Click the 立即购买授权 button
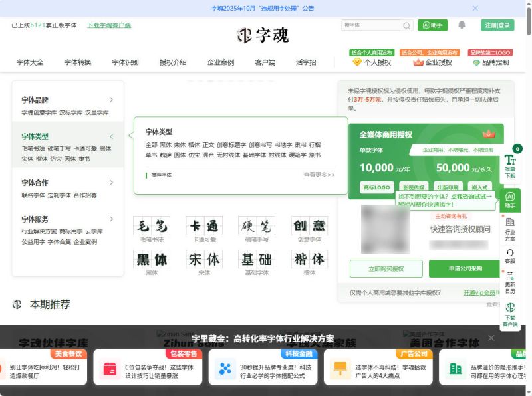 point(386,269)
